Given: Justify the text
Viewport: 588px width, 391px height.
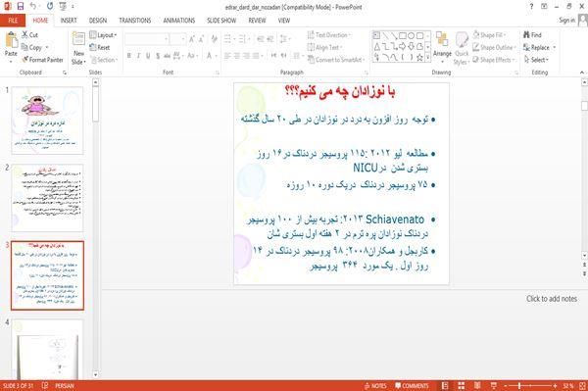Looking at the screenshot, I should pyautogui.click(x=256, y=56).
